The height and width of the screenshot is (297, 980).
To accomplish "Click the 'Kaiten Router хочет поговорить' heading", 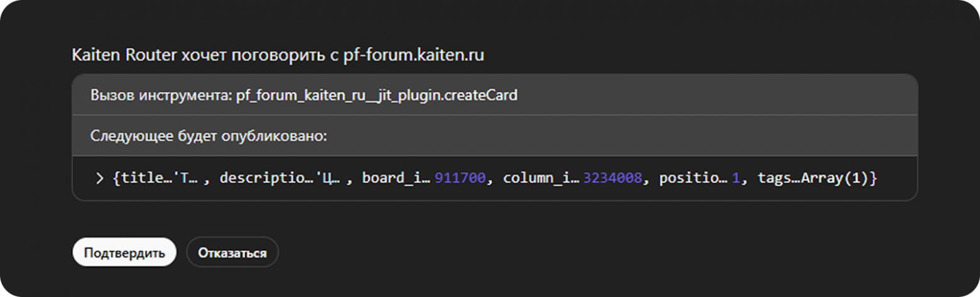I will tap(278, 55).
